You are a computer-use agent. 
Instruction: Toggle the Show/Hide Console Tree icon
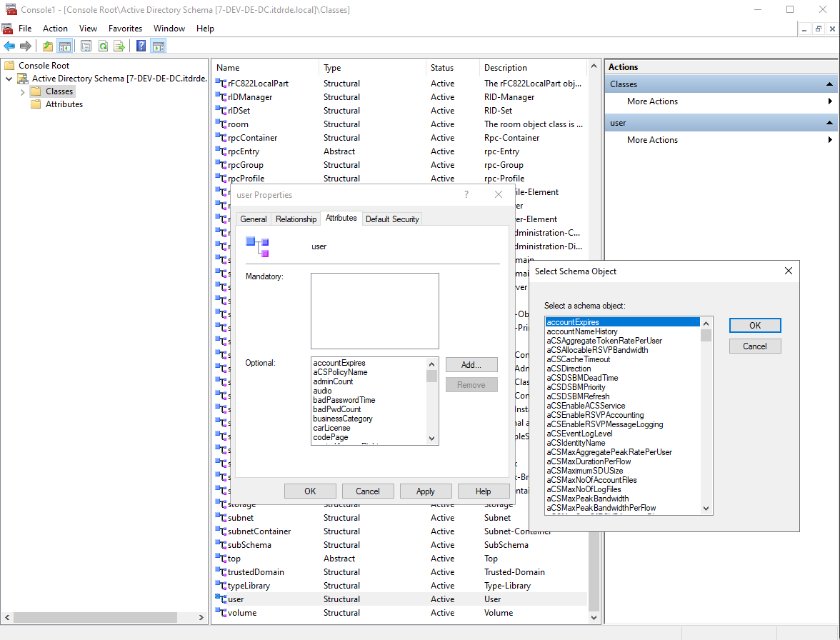point(65,46)
